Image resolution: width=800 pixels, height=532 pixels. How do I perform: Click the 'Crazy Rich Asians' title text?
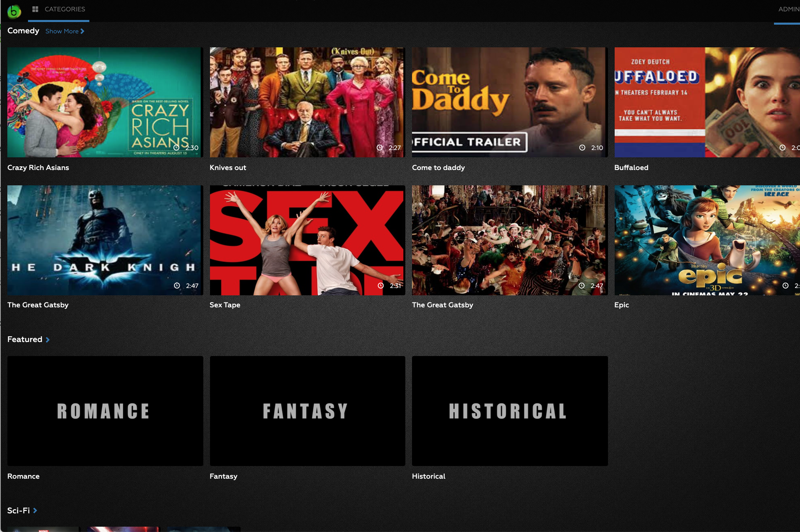point(38,168)
